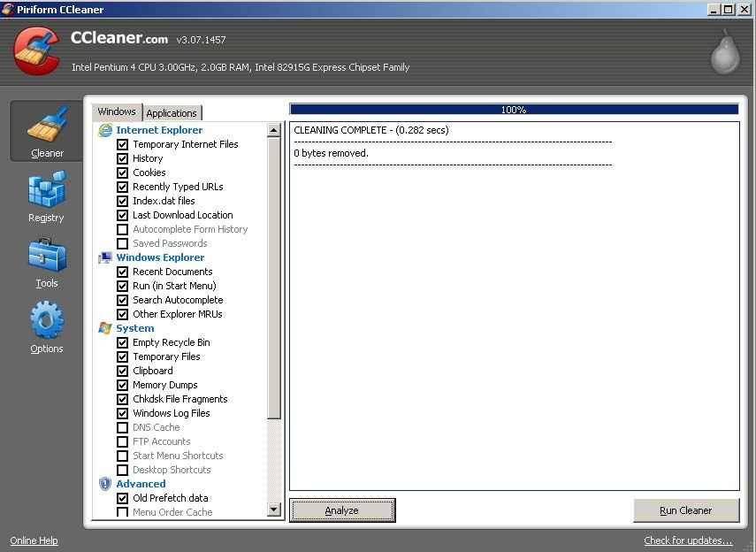Click the '0 bytes removed.' line
The height and width of the screenshot is (552, 756).
[x=331, y=153]
